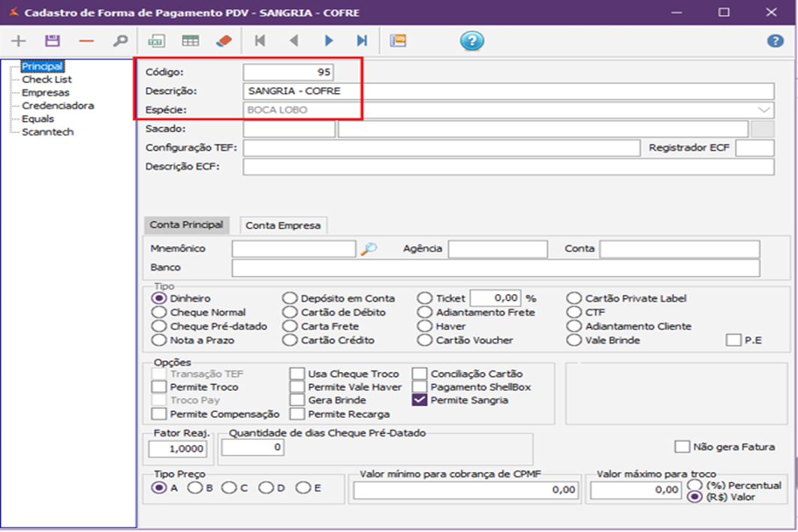Select Principal in the tree
This screenshot has height=532, width=798.
(42, 66)
